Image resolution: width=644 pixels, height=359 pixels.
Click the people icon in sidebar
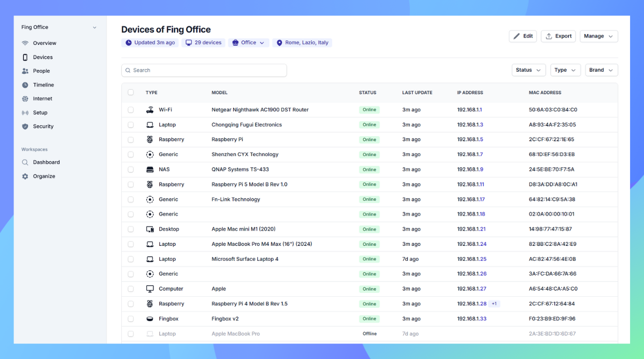coord(25,71)
